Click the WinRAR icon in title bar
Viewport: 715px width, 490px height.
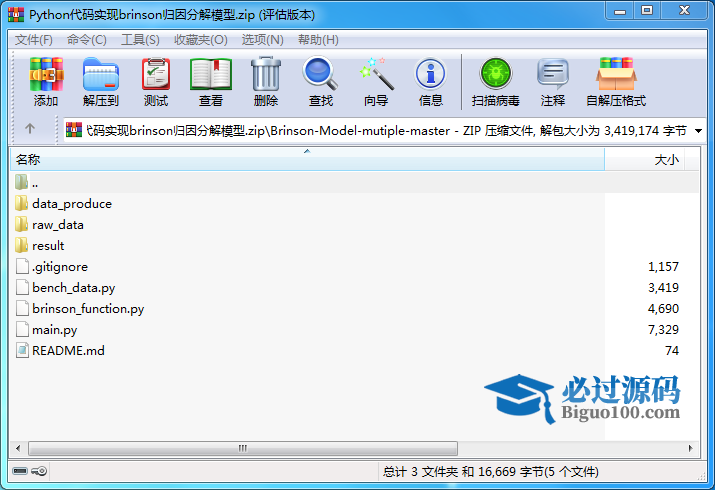16,15
